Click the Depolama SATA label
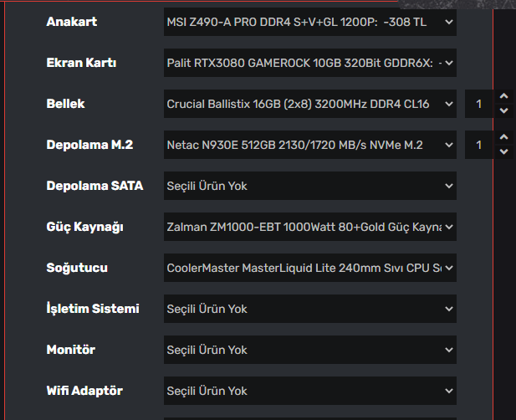The image size is (516, 420). pos(95,186)
